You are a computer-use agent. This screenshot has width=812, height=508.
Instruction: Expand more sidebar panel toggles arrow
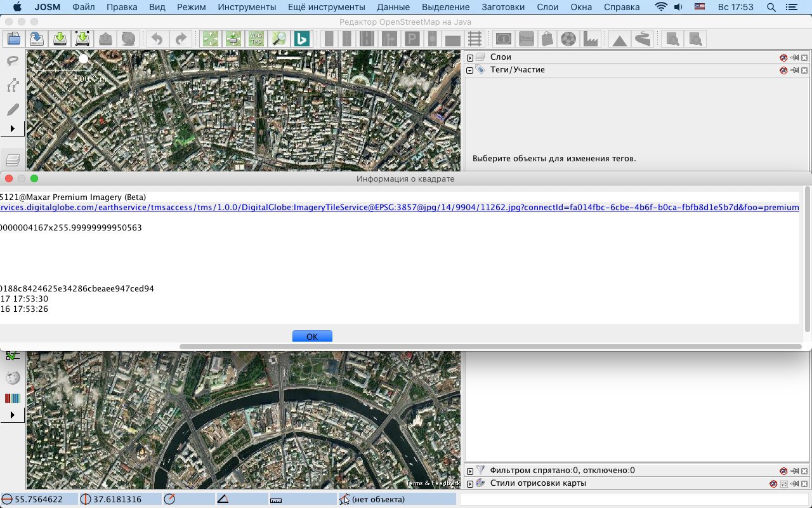tap(13, 415)
